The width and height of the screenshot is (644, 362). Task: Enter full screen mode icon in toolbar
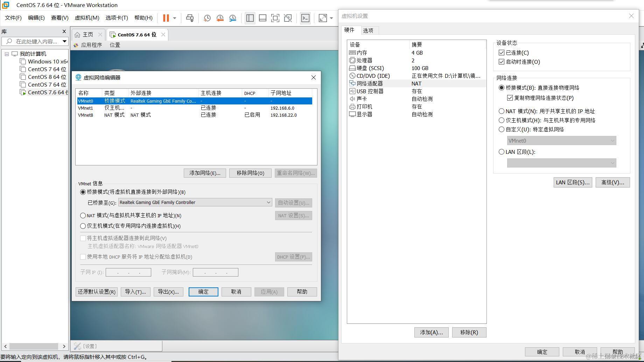(275, 18)
